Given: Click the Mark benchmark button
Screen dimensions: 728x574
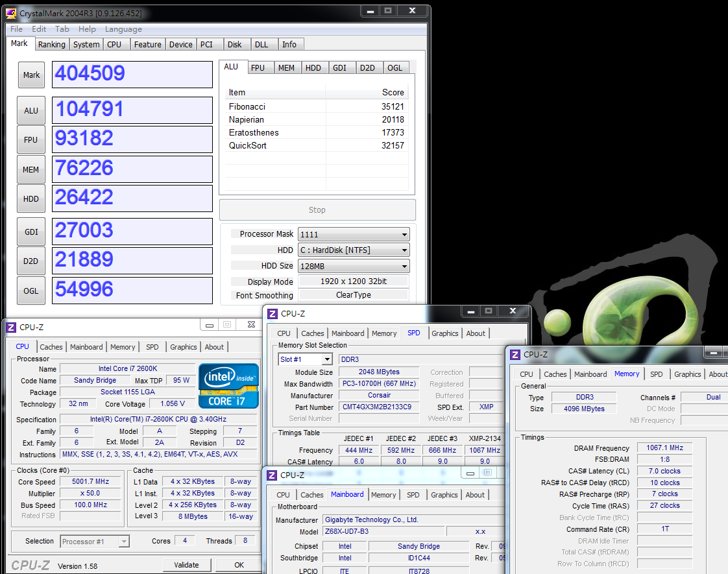Looking at the screenshot, I should (x=32, y=75).
